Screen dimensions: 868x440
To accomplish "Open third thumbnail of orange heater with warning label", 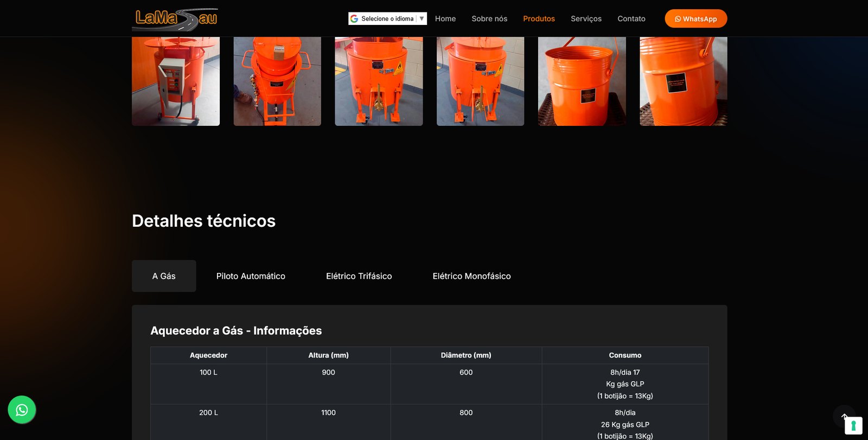I will 379,81.
